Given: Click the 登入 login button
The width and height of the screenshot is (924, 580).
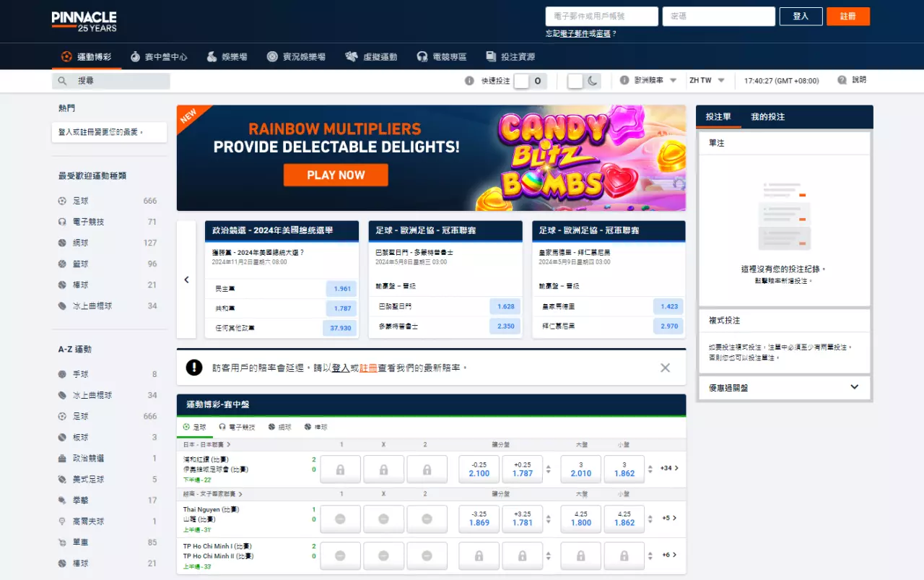Looking at the screenshot, I should point(801,16).
